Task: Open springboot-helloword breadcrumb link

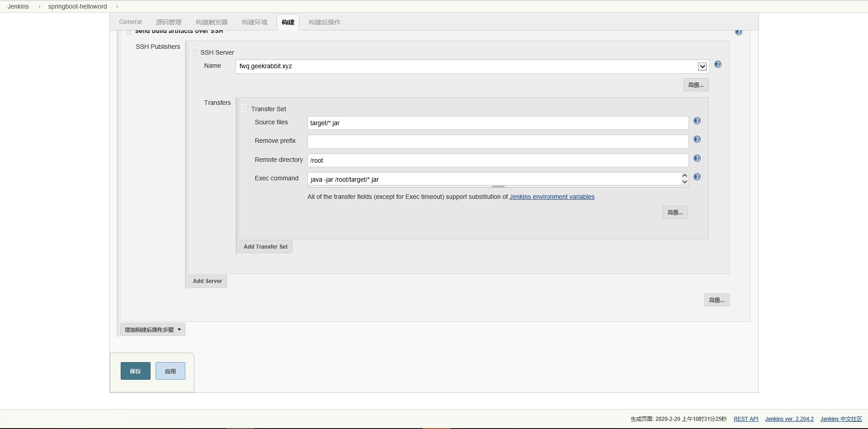Action: point(77,6)
